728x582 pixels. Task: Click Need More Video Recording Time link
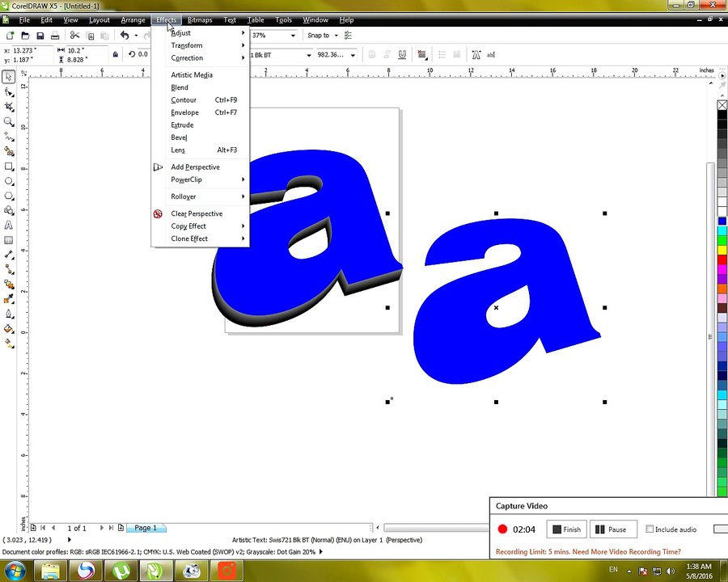[626, 552]
